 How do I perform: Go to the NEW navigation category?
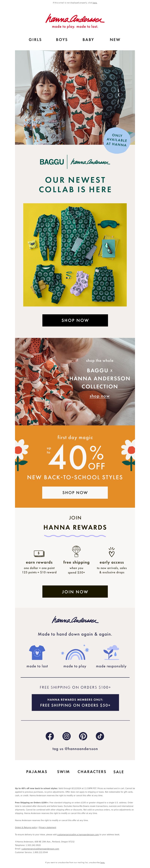(x=115, y=39)
